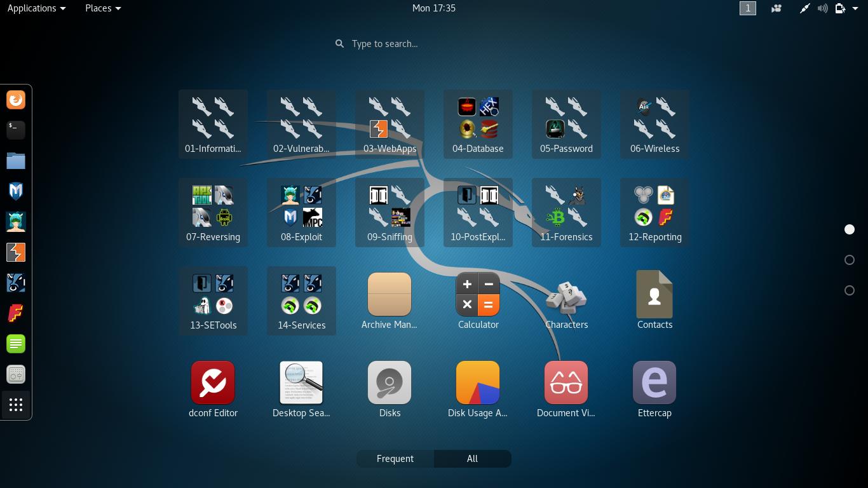Viewport: 868px width, 488px height.
Task: Open the clock and calendar panel
Action: tap(434, 8)
